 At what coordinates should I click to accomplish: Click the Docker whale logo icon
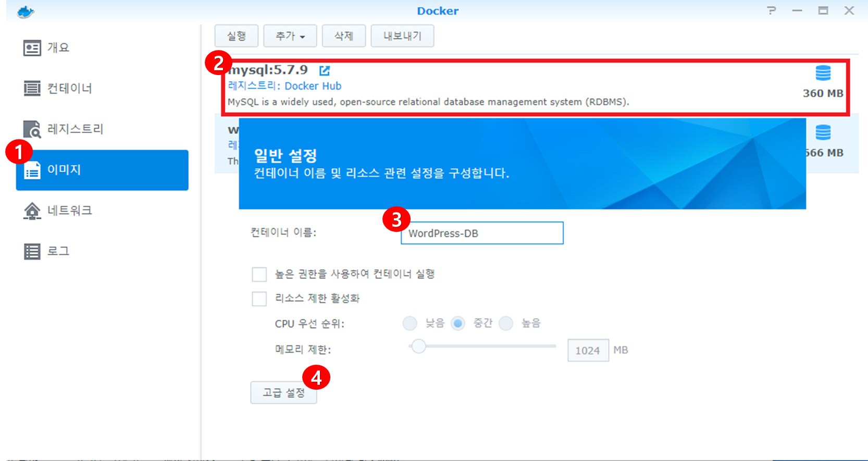[26, 11]
